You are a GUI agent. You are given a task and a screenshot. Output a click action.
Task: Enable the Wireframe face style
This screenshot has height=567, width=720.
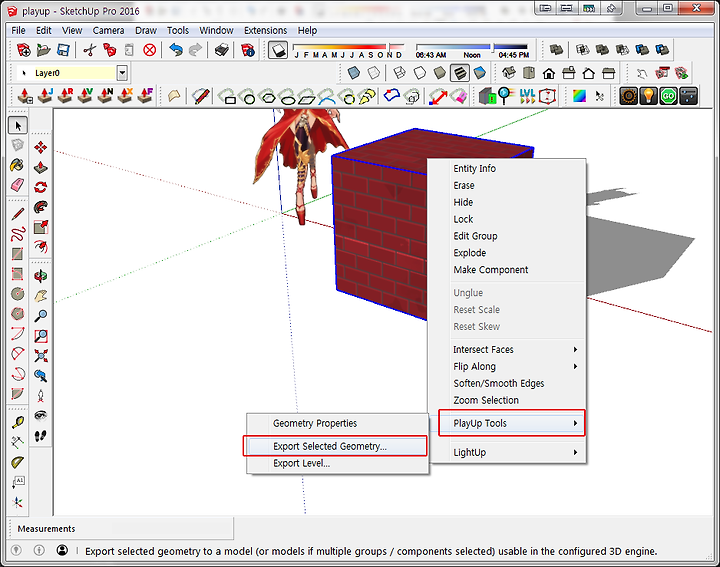tap(399, 73)
